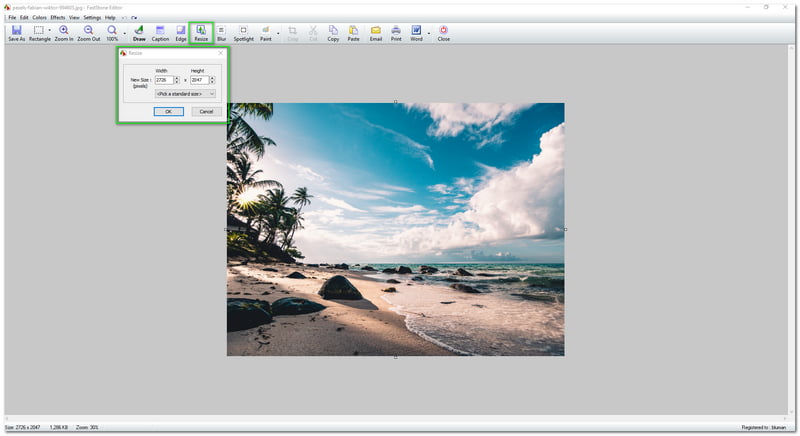Cancel the Resize dialog
The width and height of the screenshot is (800, 436).
pyautogui.click(x=205, y=111)
